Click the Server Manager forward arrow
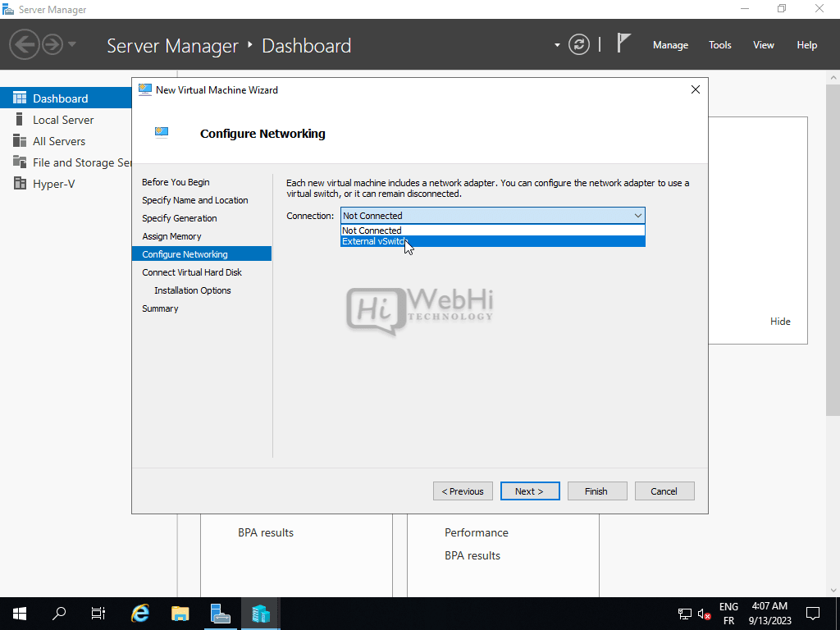Viewport: 840px width, 630px height. pos(52,44)
